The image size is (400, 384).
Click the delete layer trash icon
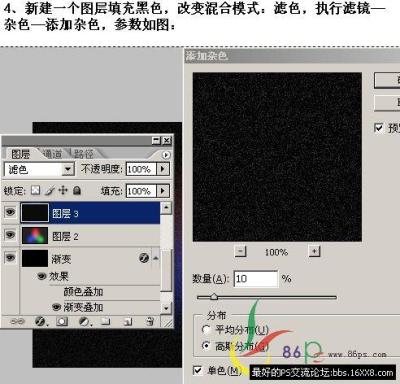click(150, 321)
